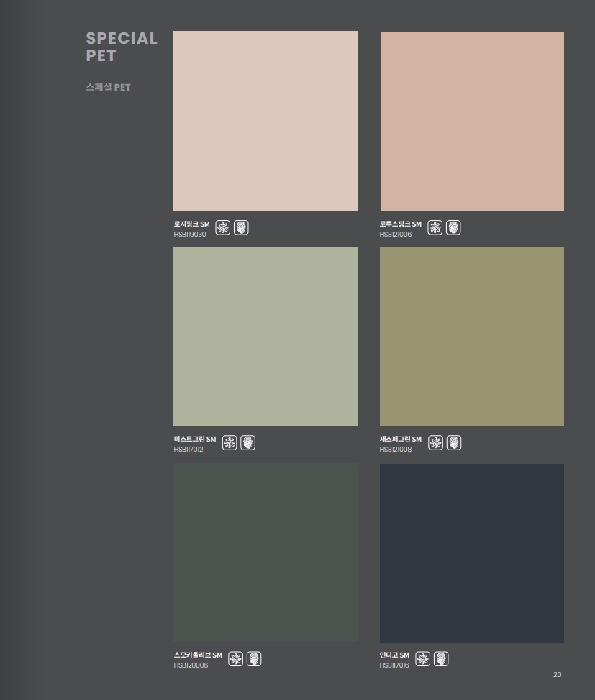Click the 로투스핑크 SM color name
Screen dimensions: 595x700
[x=401, y=224]
